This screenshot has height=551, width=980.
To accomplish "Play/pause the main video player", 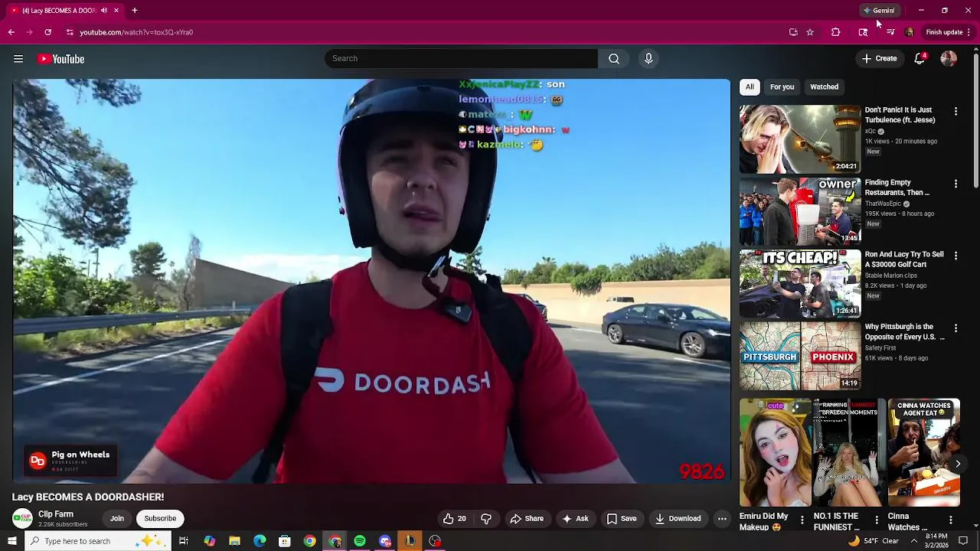I will coord(371,282).
